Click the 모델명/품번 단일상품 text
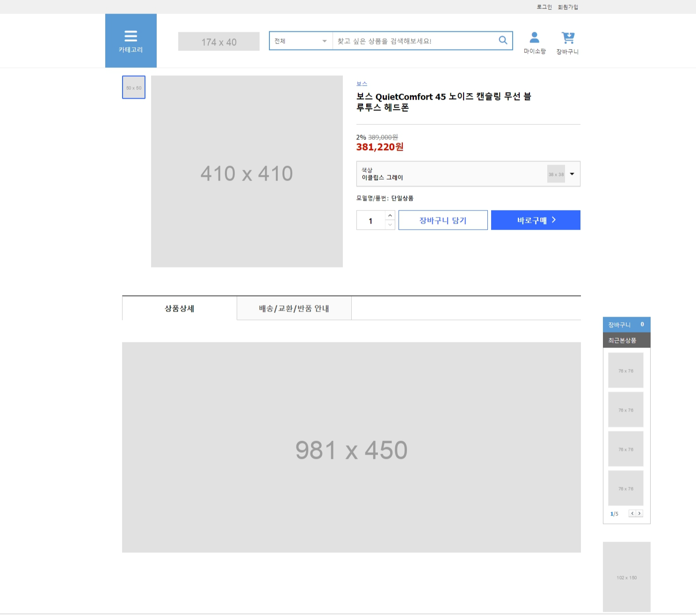This screenshot has width=696, height=616. click(385, 198)
